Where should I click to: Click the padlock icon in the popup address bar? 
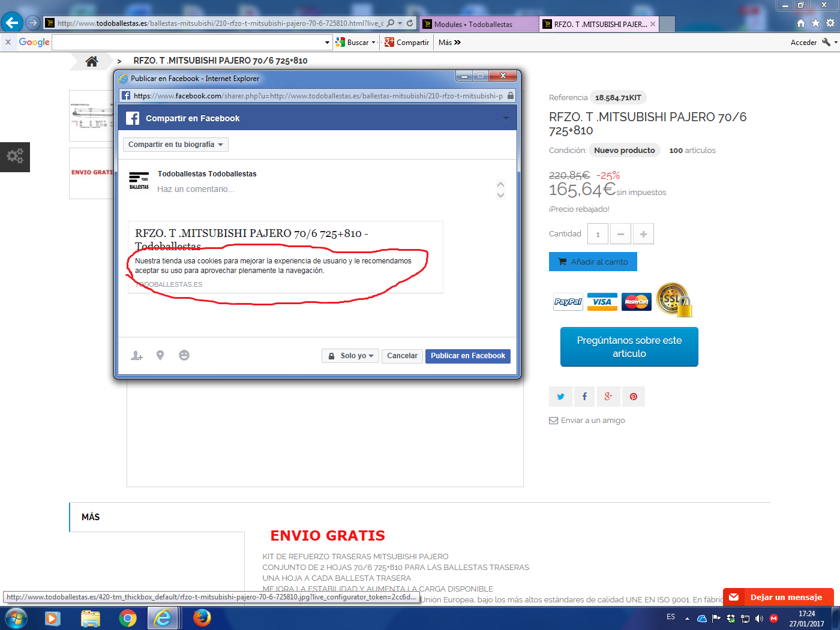(511, 95)
